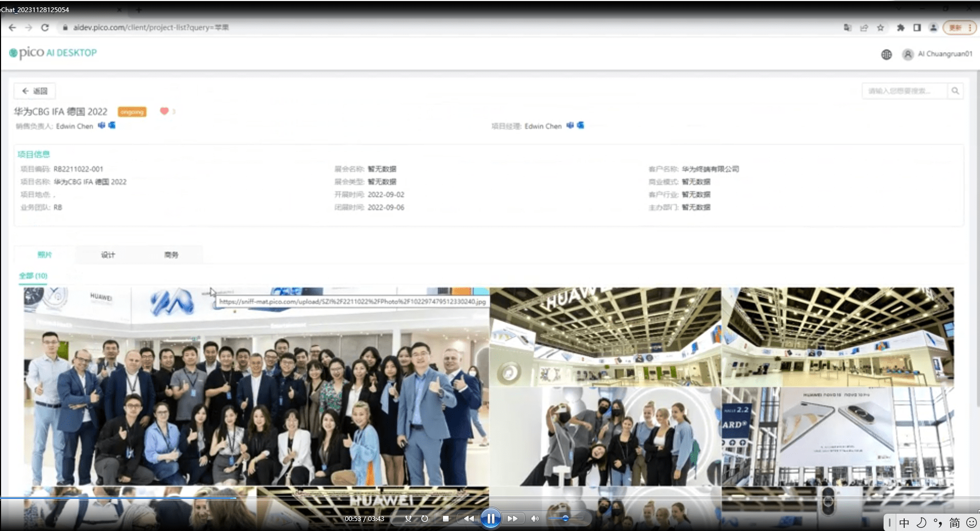This screenshot has width=980, height=531.
Task: Toggle the player repeat icon
Action: point(424,519)
